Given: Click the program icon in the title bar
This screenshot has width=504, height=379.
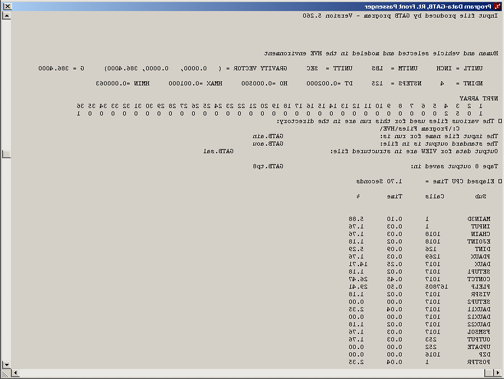Looking at the screenshot, I should (497, 6).
